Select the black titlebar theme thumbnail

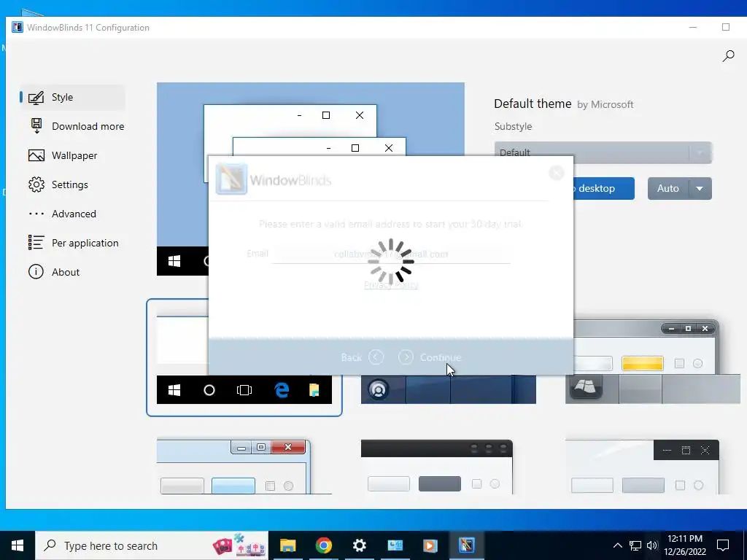click(x=437, y=467)
